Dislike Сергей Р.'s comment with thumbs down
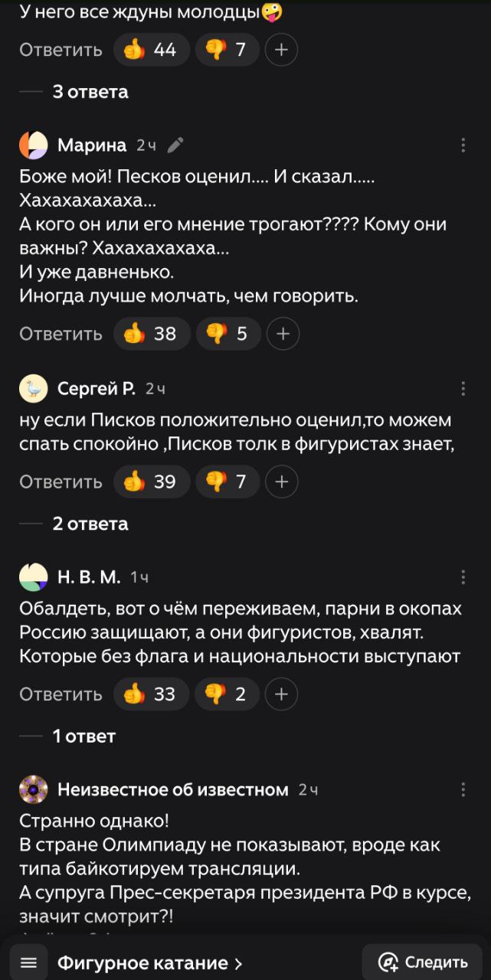Image resolution: width=491 pixels, height=980 pixels. pos(228,482)
